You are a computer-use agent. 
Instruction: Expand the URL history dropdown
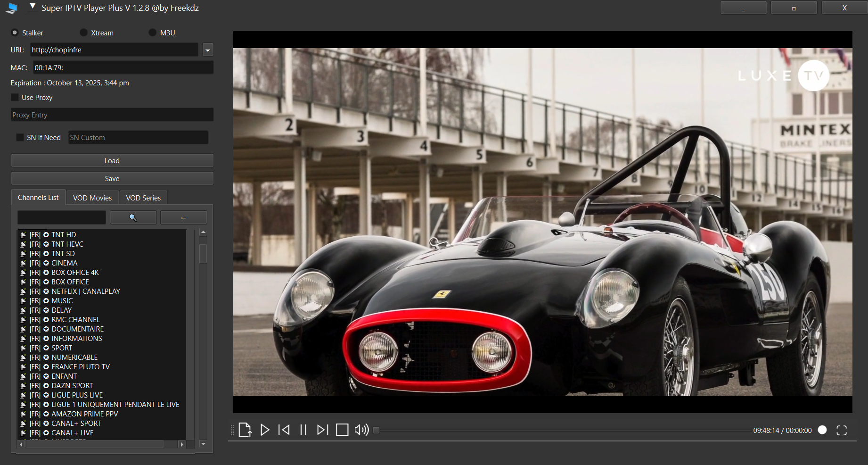click(x=208, y=50)
